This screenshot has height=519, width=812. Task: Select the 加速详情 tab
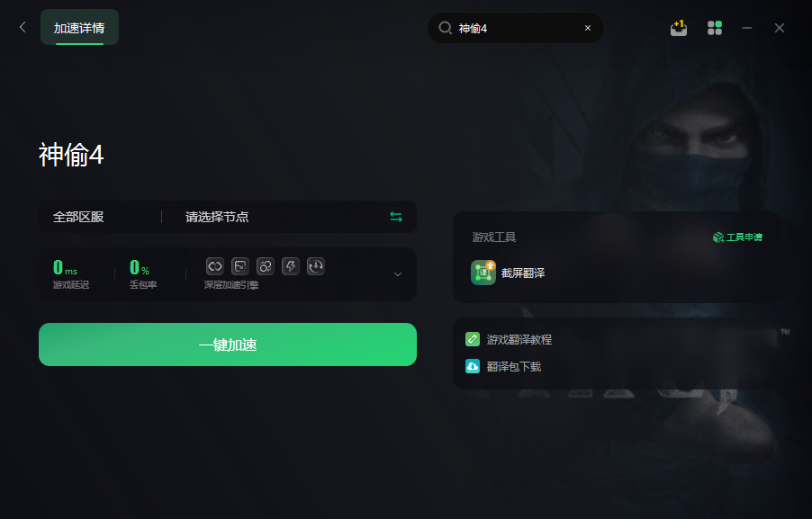(79, 27)
